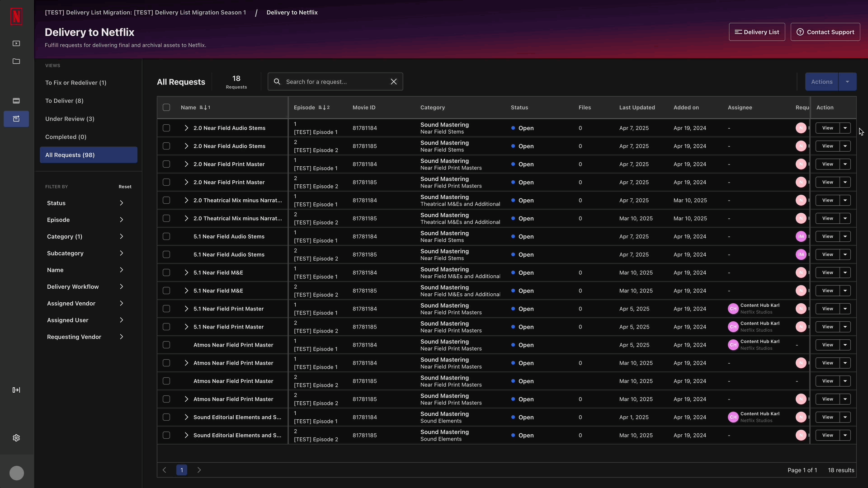Switch to Completed (0) view
Image resolution: width=868 pixels, height=488 pixels.
point(89,137)
